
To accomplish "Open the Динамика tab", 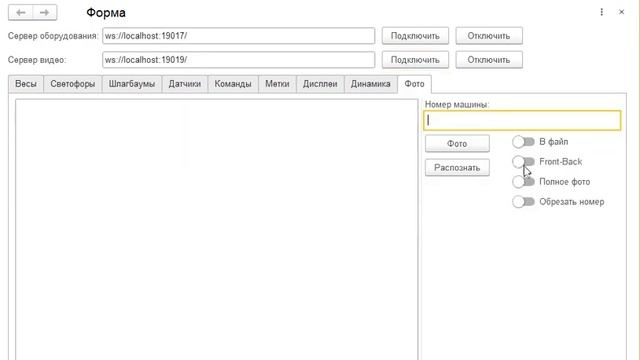I will coord(371,84).
